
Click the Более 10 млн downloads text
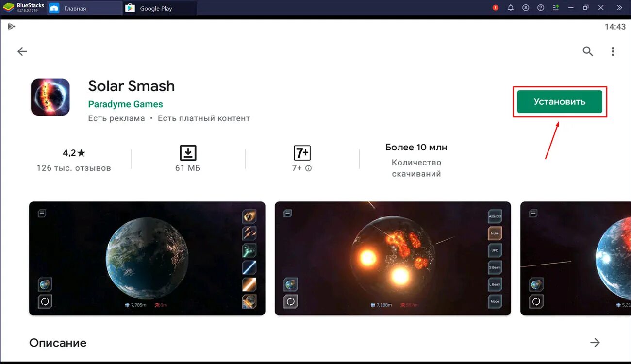coord(416,147)
